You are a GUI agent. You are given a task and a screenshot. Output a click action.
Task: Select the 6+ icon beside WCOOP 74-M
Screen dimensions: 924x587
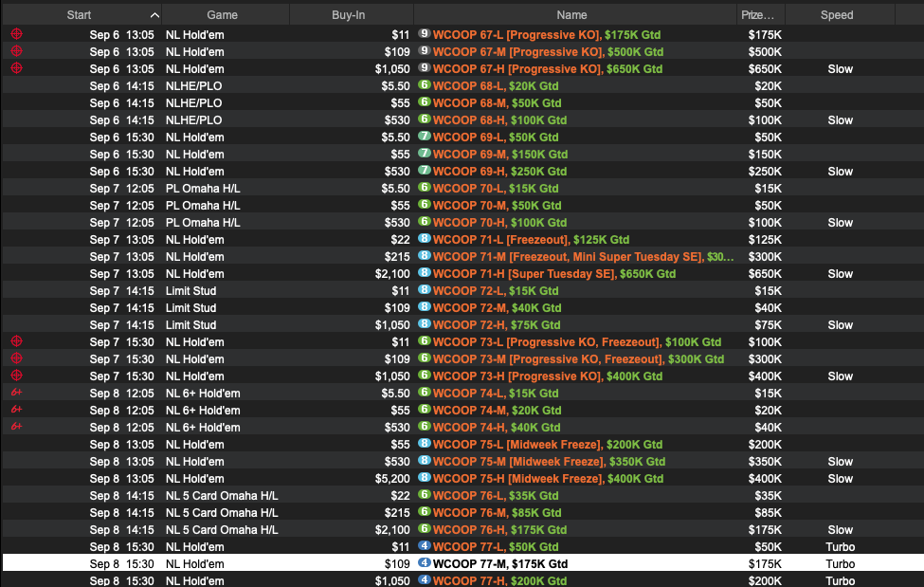(16, 410)
